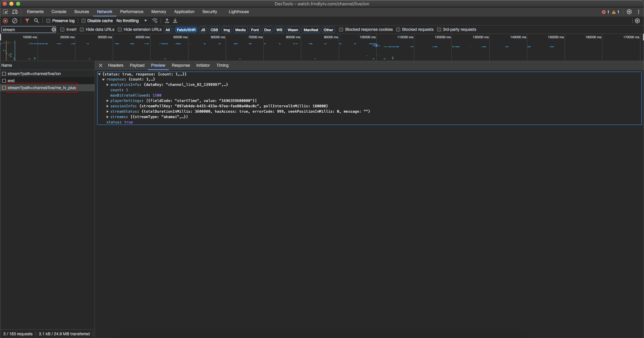This screenshot has width=644, height=338.
Task: Open the network search magnifier
Action: [x=37, y=21]
